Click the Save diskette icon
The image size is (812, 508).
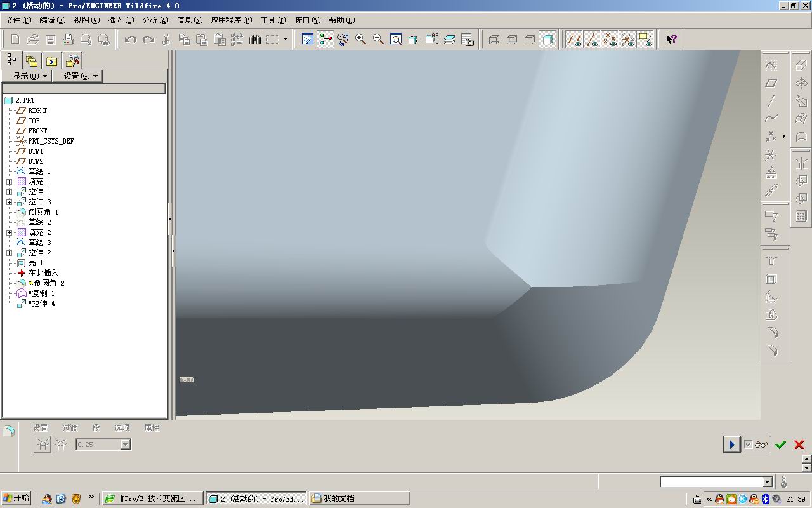51,39
